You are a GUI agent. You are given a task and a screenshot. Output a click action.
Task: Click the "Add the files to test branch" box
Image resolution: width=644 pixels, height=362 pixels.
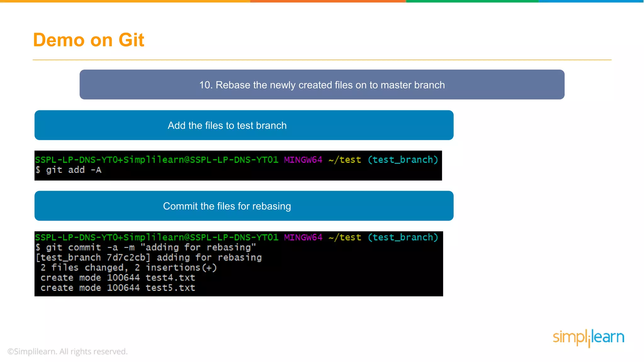click(244, 125)
